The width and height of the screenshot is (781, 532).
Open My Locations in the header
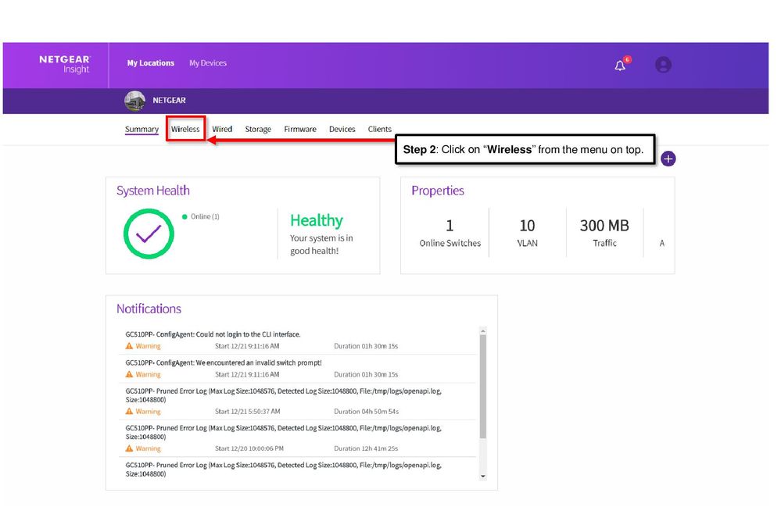pyautogui.click(x=150, y=63)
